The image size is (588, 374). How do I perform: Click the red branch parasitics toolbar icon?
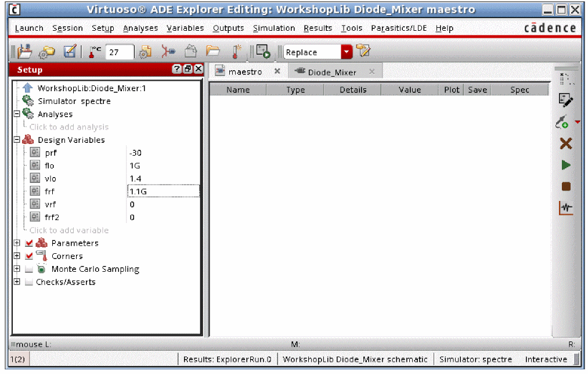coord(168,51)
